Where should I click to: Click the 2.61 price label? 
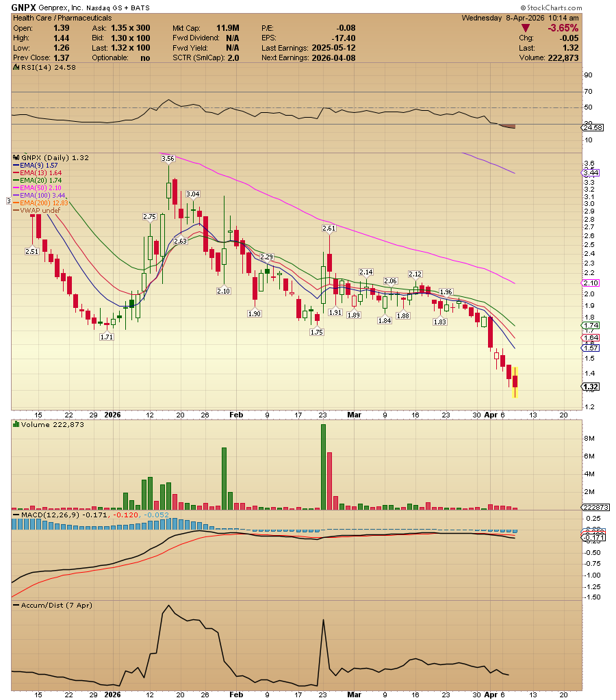[x=329, y=228]
